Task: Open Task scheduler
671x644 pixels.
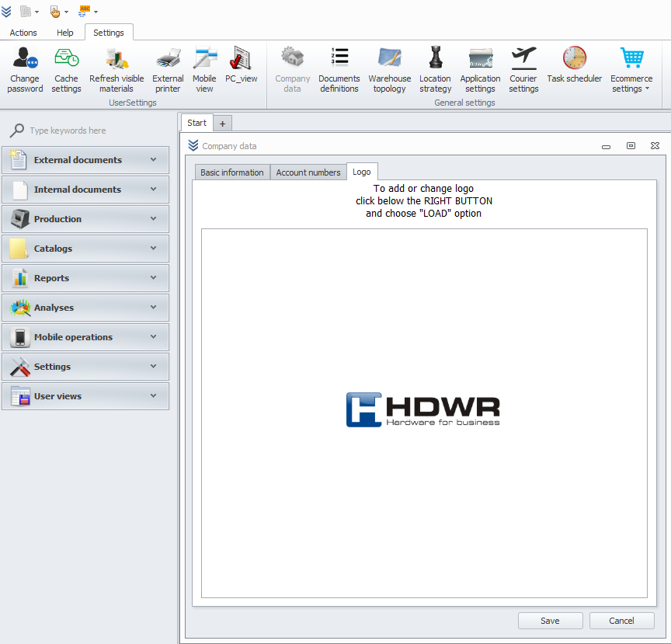Action: click(x=574, y=65)
